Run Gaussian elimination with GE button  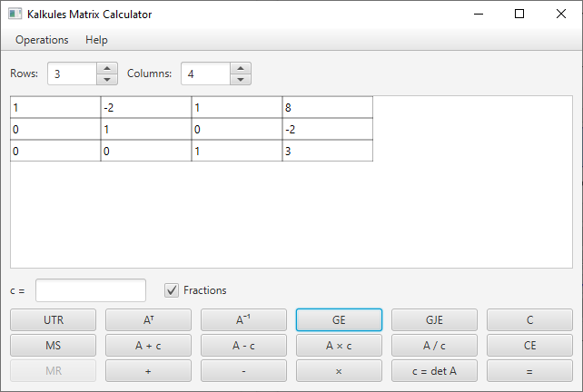click(339, 320)
